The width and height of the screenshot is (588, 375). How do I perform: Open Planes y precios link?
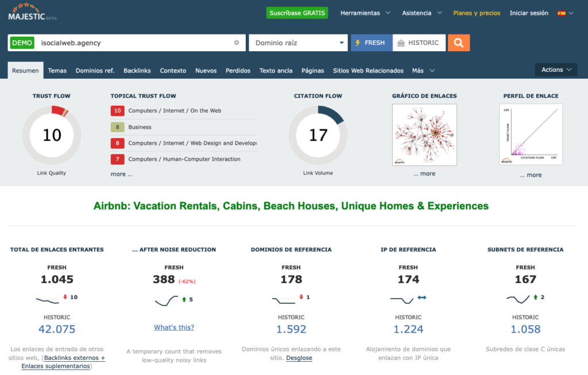pos(477,13)
